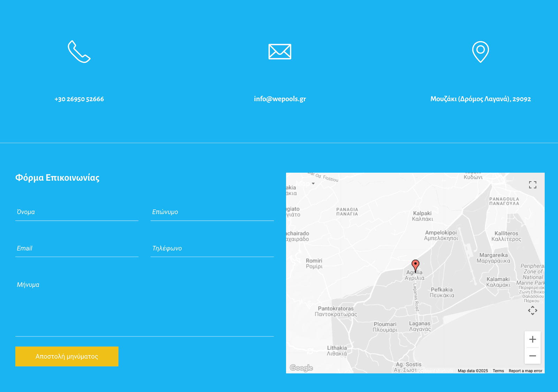
Task: Toggle fullscreen view on the map
Action: click(533, 184)
